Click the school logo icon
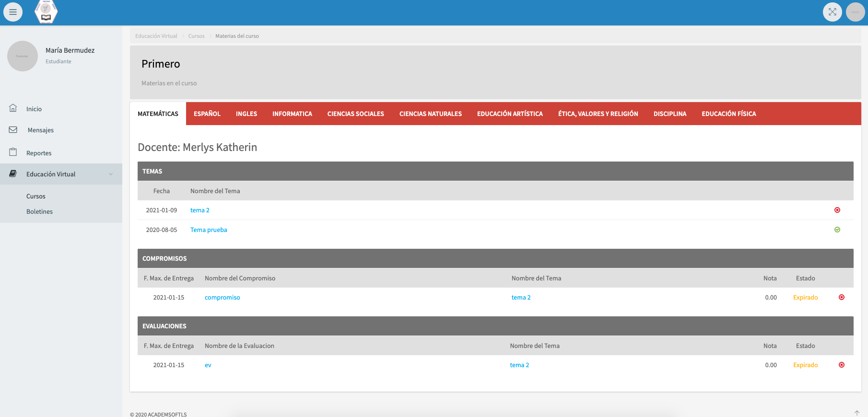 (x=46, y=12)
